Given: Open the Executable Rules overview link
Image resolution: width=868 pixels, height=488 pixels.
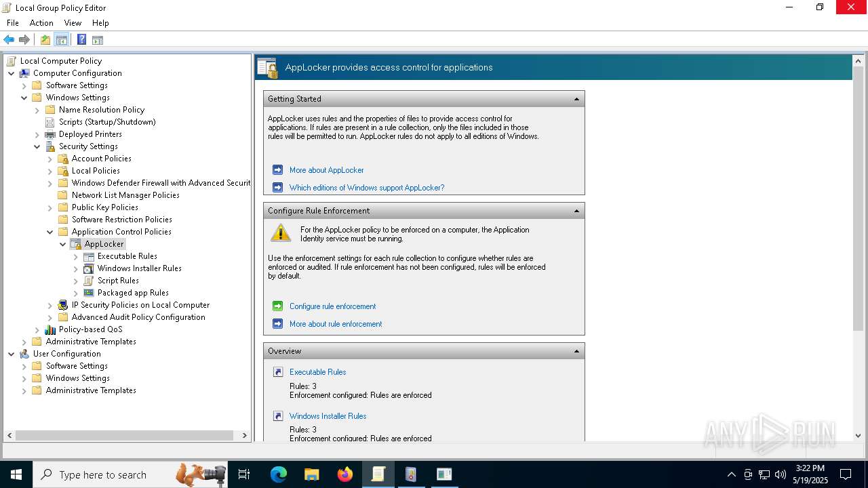Looking at the screenshot, I should click(x=317, y=372).
